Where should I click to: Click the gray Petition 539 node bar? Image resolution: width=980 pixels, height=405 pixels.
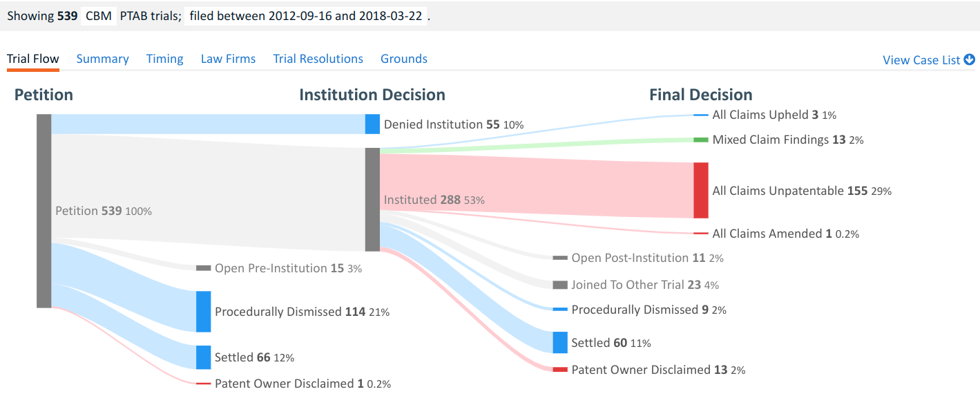[x=44, y=211]
